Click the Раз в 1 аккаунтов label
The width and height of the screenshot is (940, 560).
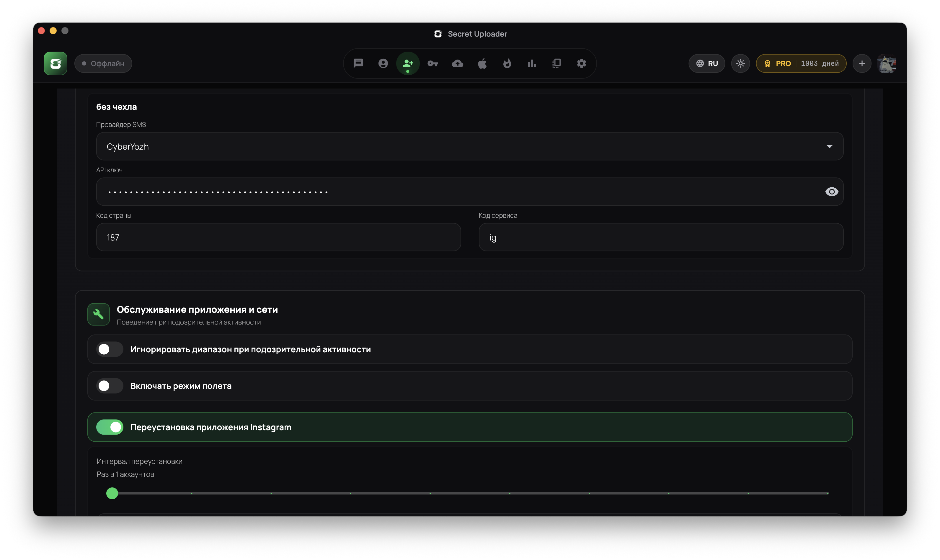coord(125,474)
